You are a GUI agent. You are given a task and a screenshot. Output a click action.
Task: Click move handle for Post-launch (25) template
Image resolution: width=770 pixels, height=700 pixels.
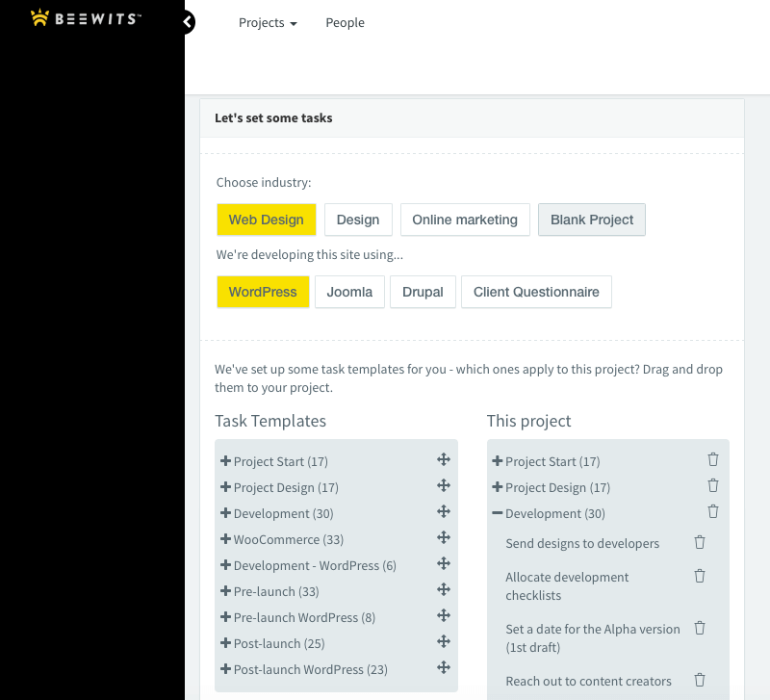click(x=444, y=642)
